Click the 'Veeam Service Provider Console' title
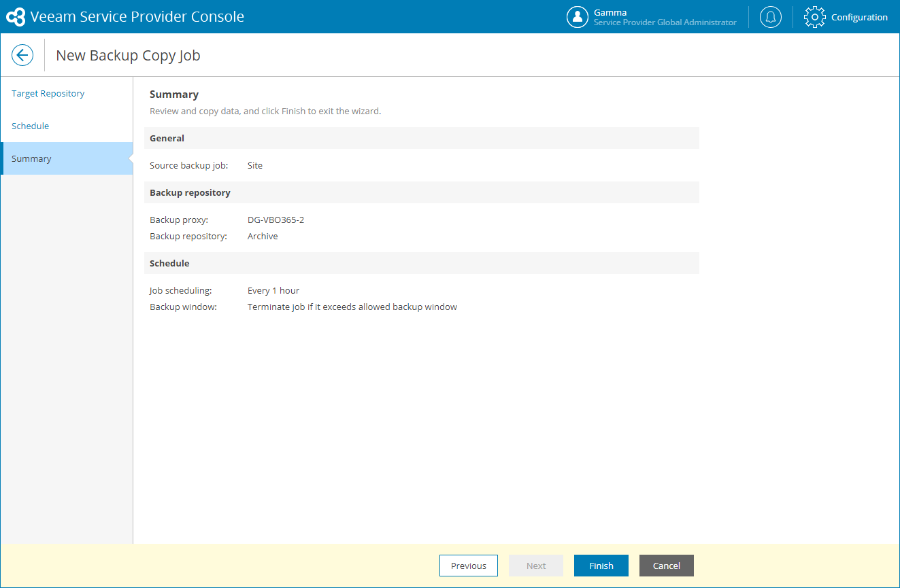This screenshot has width=900, height=588. point(137,17)
